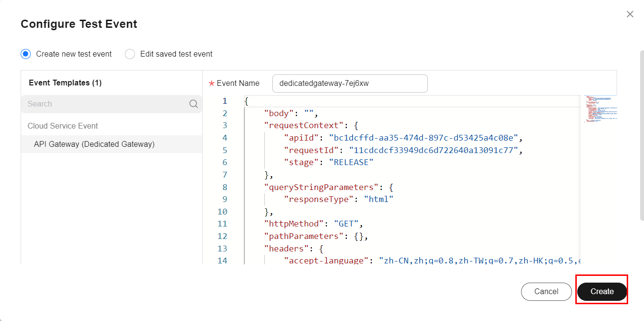Click the Cloud Service Event category
Screen dimensions: 644x321
pyautogui.click(x=63, y=126)
